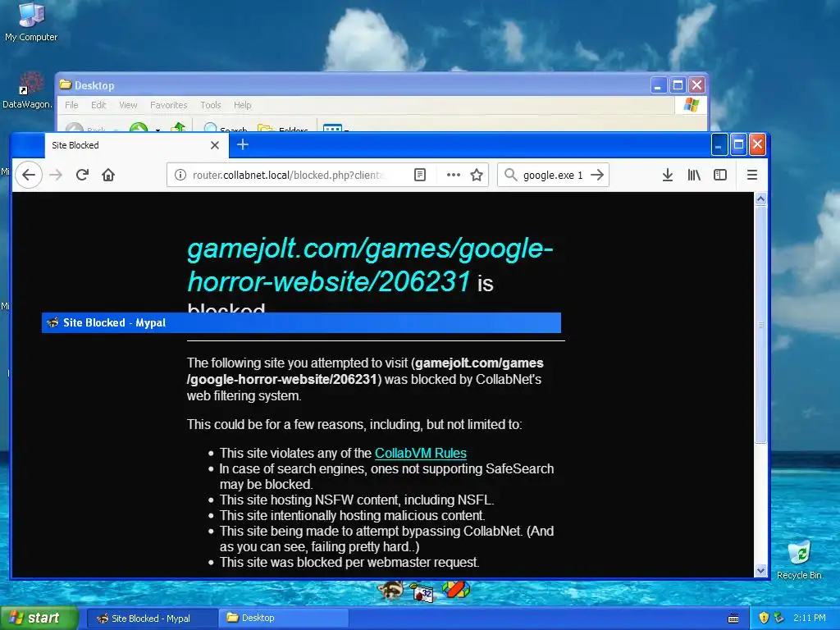The width and height of the screenshot is (840, 630).
Task: Click the Windows flag logo in Desktop window
Action: (691, 105)
